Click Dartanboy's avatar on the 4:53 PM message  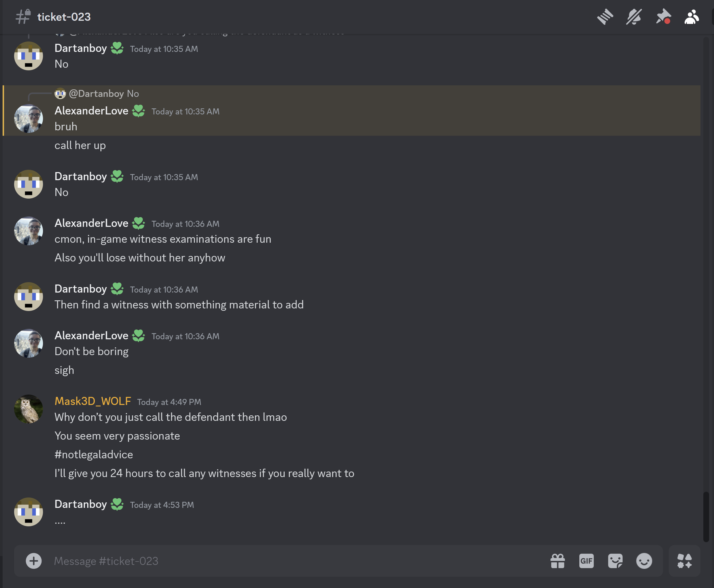29,511
